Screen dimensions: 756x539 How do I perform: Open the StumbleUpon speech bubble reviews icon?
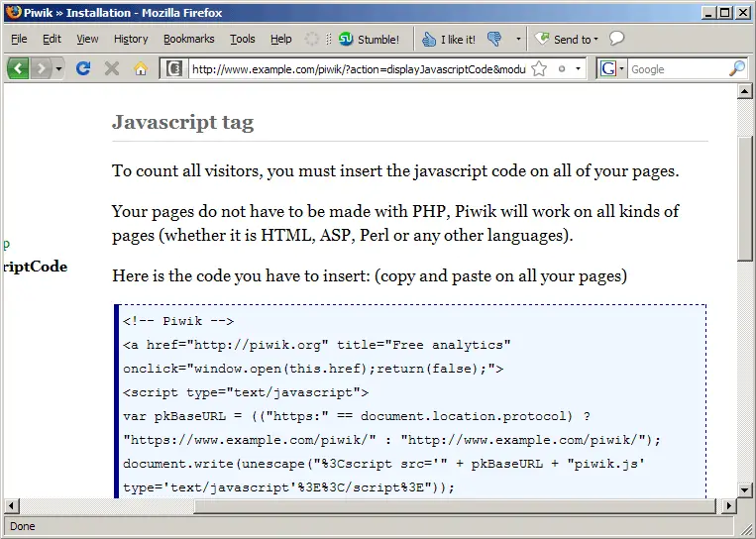click(616, 38)
